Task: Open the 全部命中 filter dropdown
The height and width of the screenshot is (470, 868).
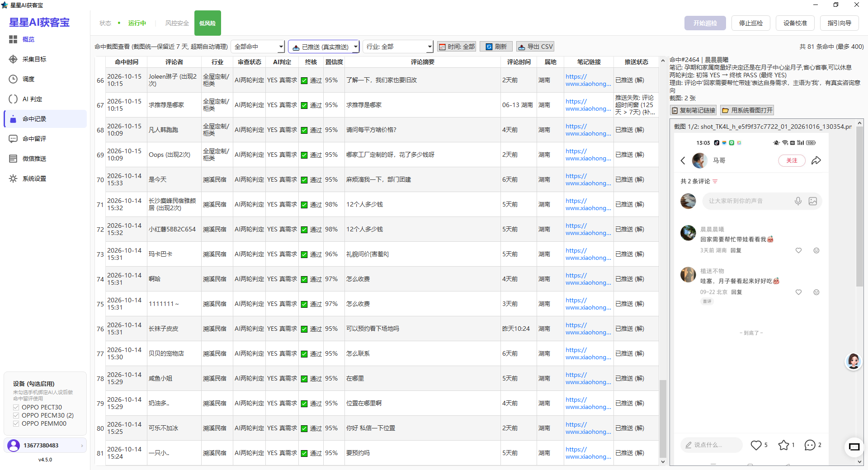Action: (258, 47)
